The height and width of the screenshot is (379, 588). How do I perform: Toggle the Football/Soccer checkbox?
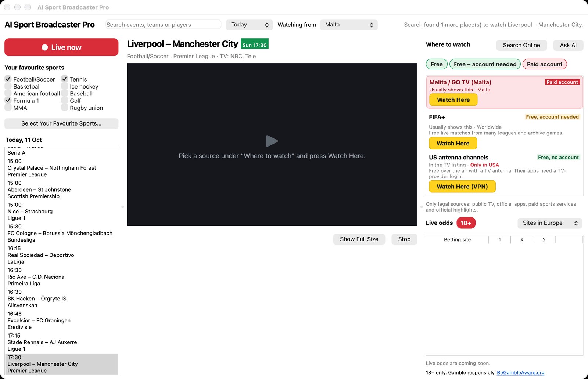tap(8, 79)
